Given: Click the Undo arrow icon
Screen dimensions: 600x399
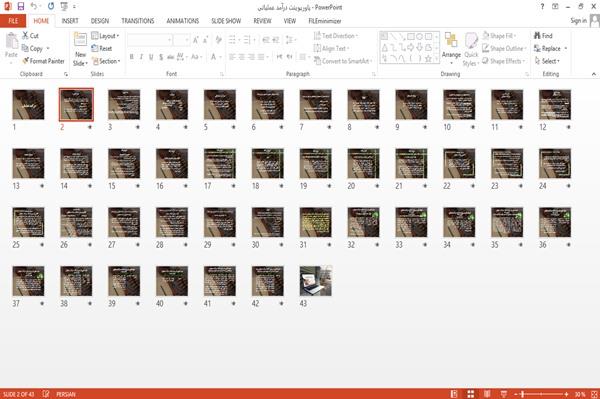Looking at the screenshot, I should click(x=34, y=6).
